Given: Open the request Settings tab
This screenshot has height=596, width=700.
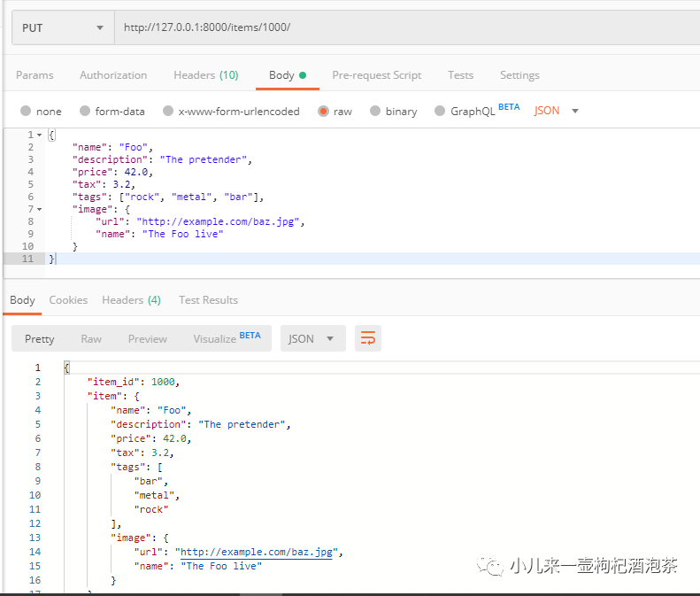Looking at the screenshot, I should coord(519,75).
